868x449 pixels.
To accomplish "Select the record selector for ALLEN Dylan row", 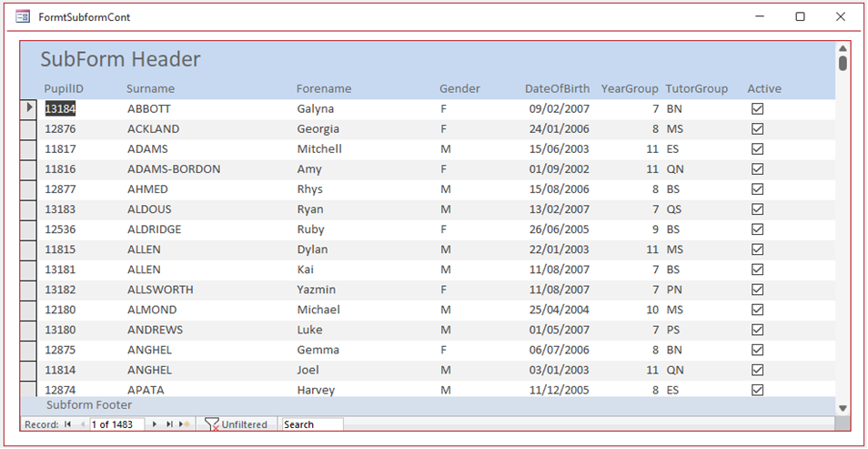I will click(28, 250).
